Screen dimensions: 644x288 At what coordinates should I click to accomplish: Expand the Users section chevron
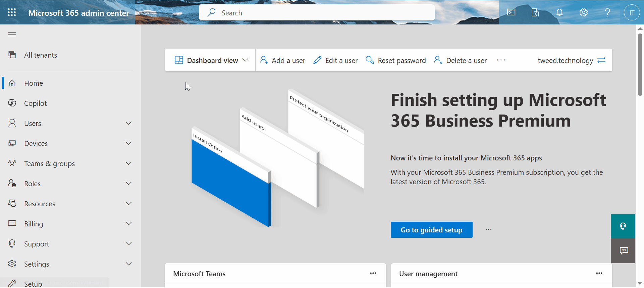(128, 123)
